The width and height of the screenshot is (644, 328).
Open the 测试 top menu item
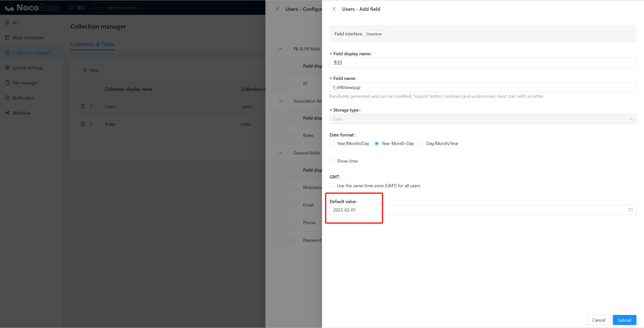tap(77, 8)
